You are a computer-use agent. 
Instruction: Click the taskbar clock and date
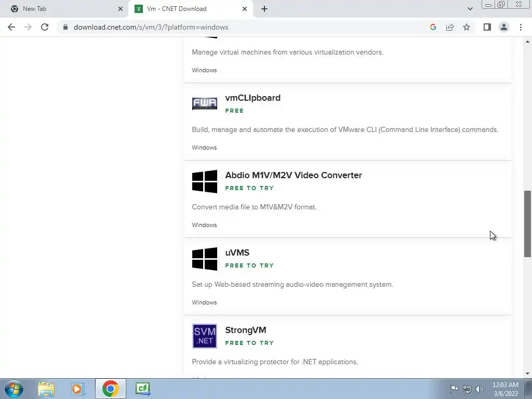[506, 389]
